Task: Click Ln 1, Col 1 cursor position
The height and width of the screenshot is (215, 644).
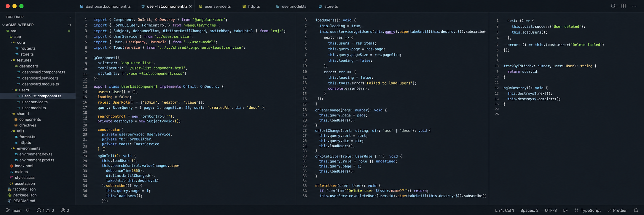Action: (x=505, y=210)
